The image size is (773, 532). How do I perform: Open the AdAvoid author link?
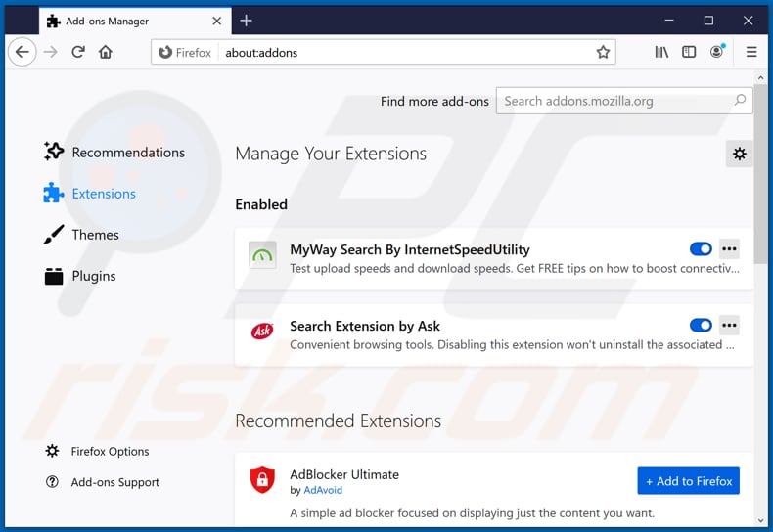click(x=323, y=490)
